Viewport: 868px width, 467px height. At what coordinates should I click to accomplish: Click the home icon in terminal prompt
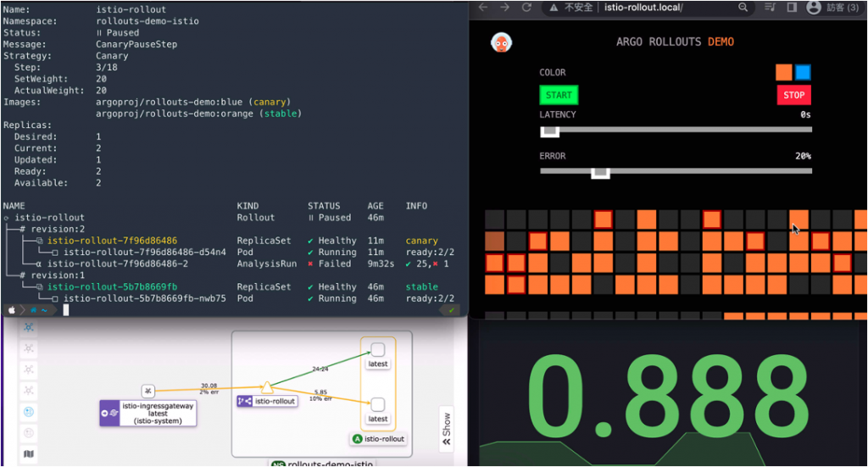[x=34, y=310]
